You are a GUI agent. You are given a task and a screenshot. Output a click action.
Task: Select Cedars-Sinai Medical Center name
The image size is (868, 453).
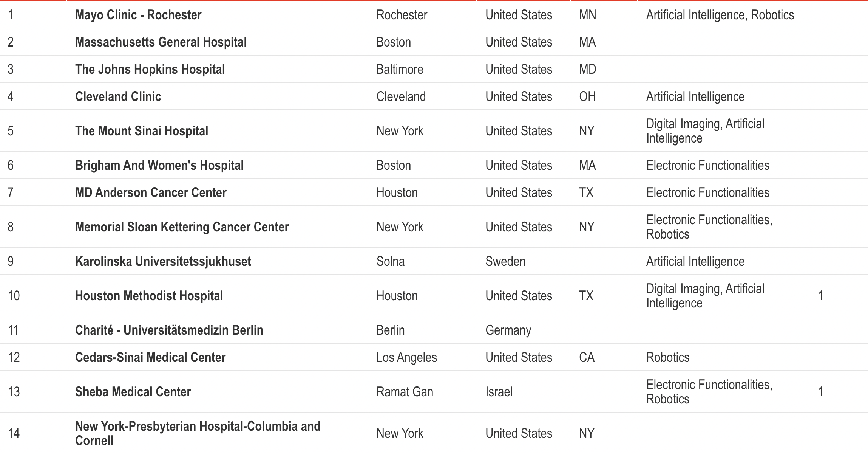[x=150, y=357]
